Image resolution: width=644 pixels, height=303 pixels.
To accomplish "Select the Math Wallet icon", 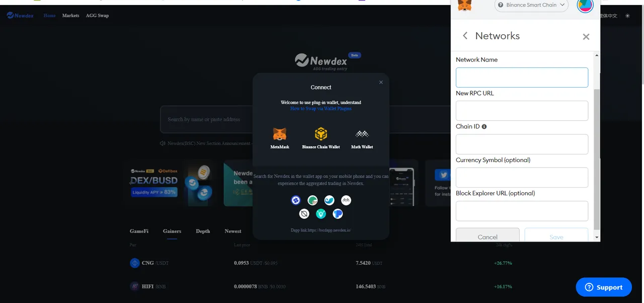I will click(362, 134).
